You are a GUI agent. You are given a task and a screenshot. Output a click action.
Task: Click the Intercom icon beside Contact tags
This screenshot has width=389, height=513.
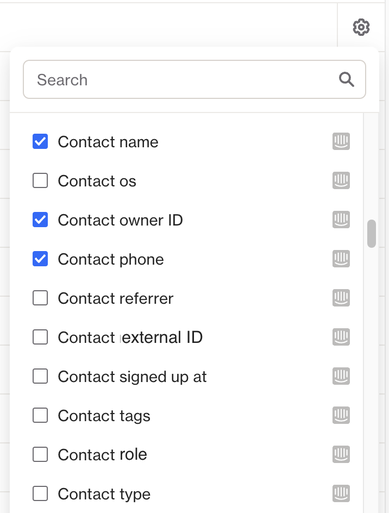[x=341, y=415]
